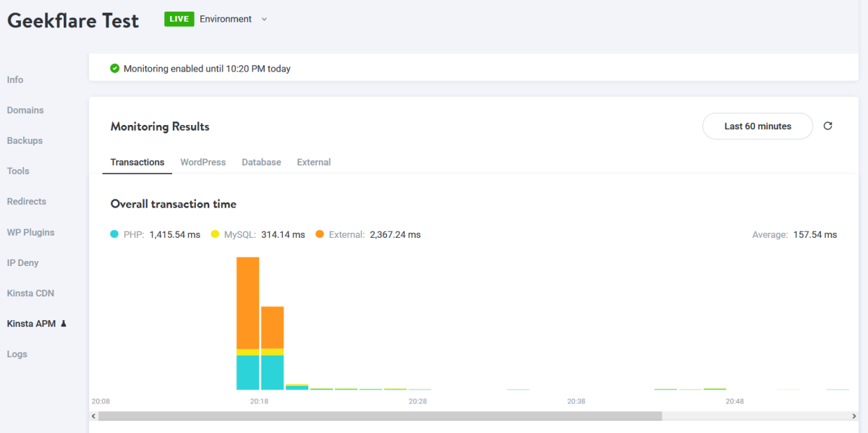Toggle the PHP series legend dot
The width and height of the screenshot is (868, 433).
point(114,234)
